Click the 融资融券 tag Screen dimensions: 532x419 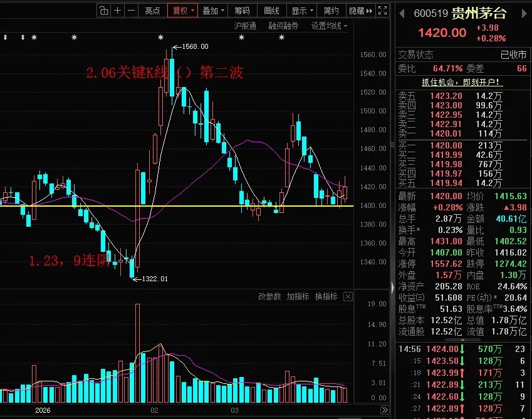283,26
